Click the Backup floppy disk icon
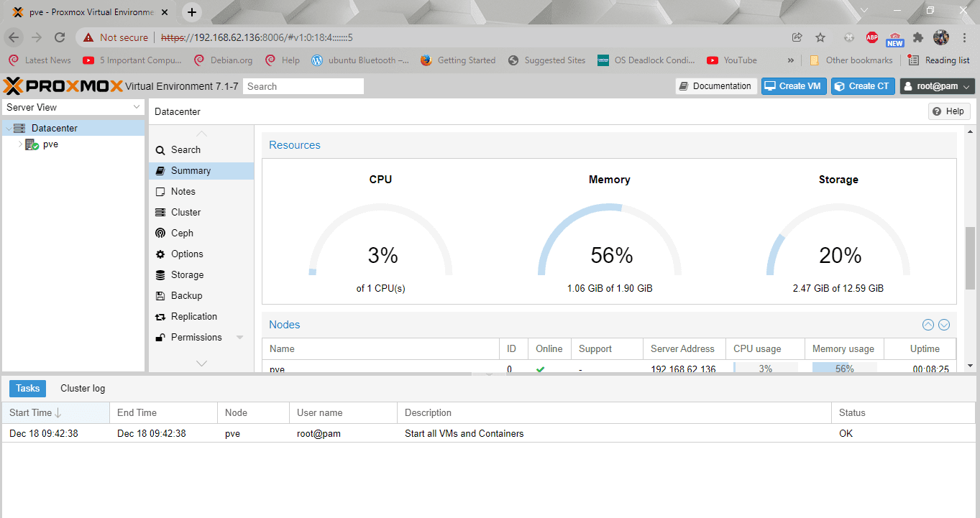The height and width of the screenshot is (518, 980). point(160,295)
